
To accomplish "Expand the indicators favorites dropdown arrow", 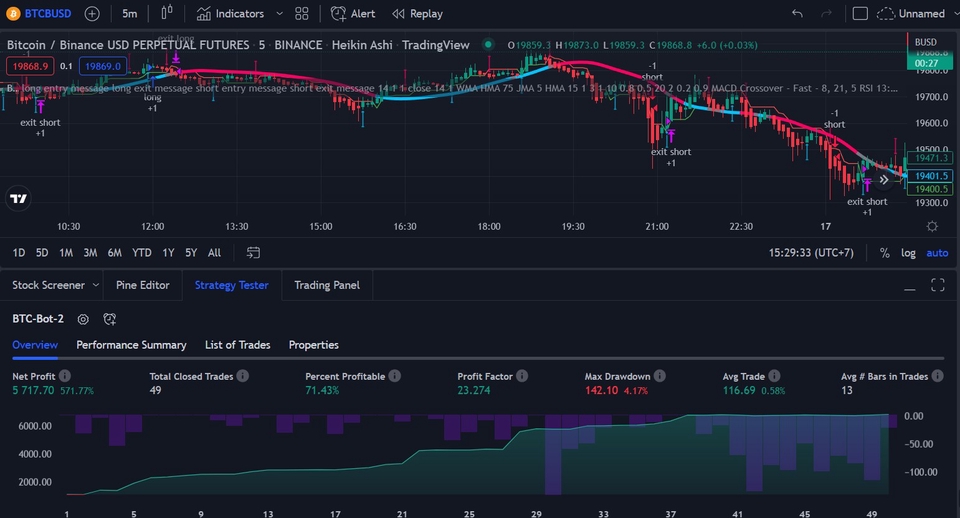I will 279,13.
